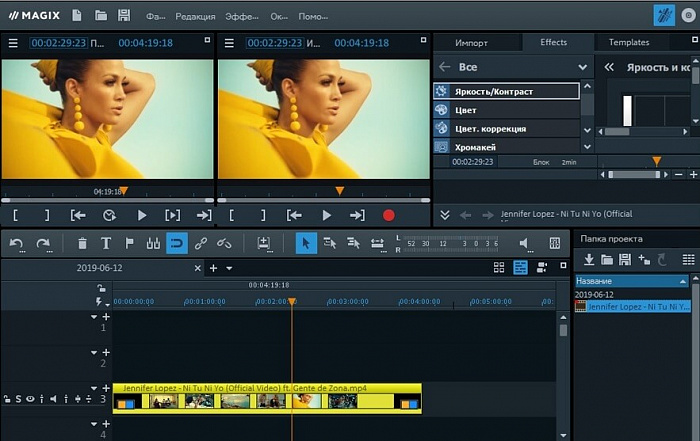The image size is (700, 441).
Task: Click the undo arrow in the toolbar
Action: click(x=16, y=243)
